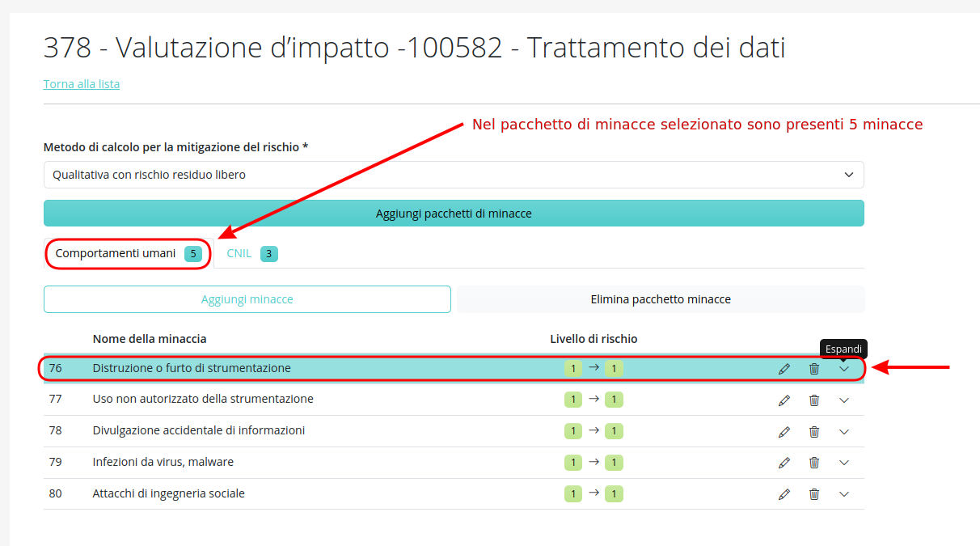Select threat name Uso non autorizzato della strumentazione

[203, 399]
